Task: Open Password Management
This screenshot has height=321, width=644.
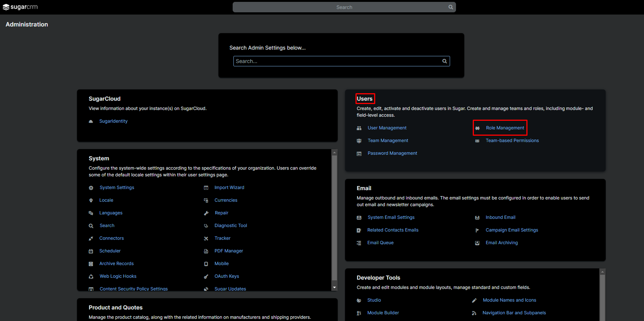Action: 392,153
